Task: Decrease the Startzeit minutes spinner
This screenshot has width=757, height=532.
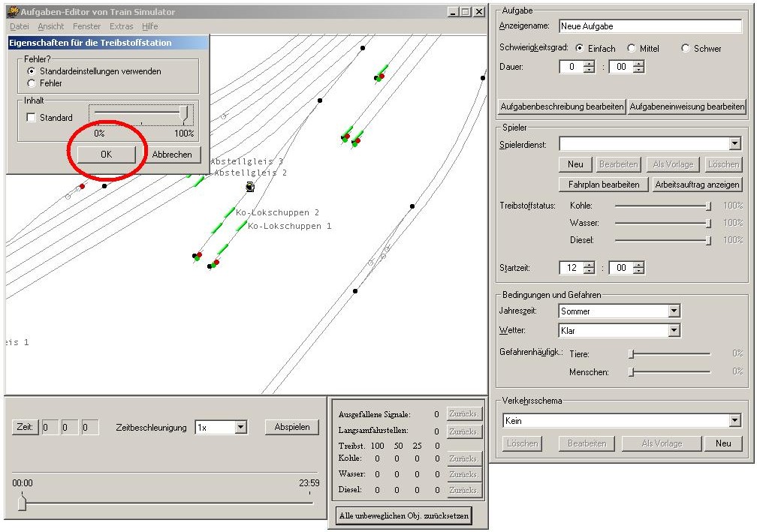Action: pyautogui.click(x=638, y=271)
